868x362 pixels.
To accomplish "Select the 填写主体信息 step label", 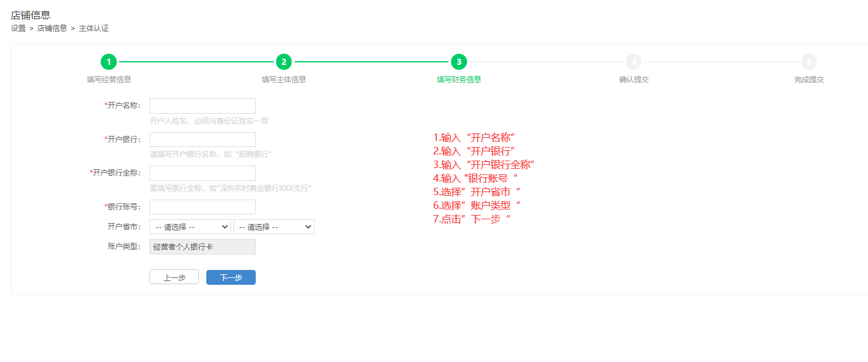I will click(284, 80).
